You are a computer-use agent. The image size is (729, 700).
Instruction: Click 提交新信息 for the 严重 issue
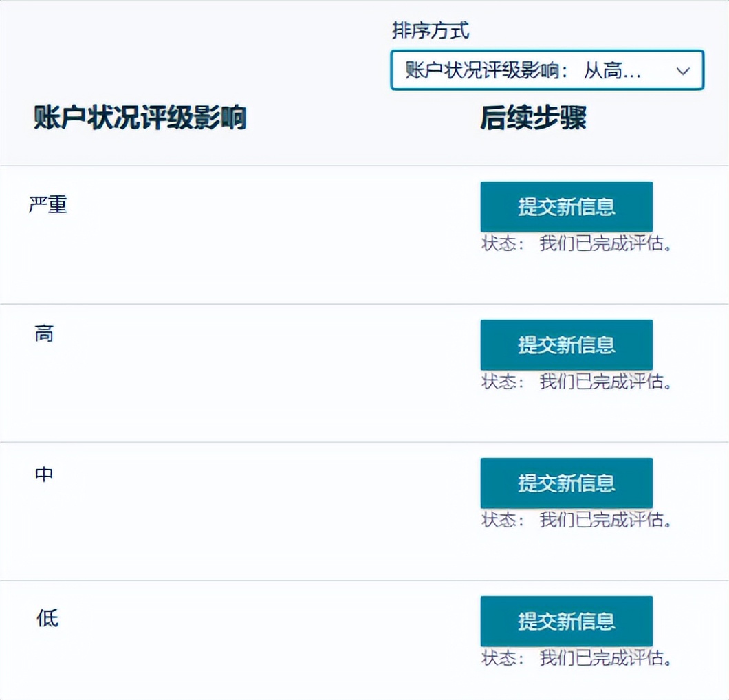point(566,206)
